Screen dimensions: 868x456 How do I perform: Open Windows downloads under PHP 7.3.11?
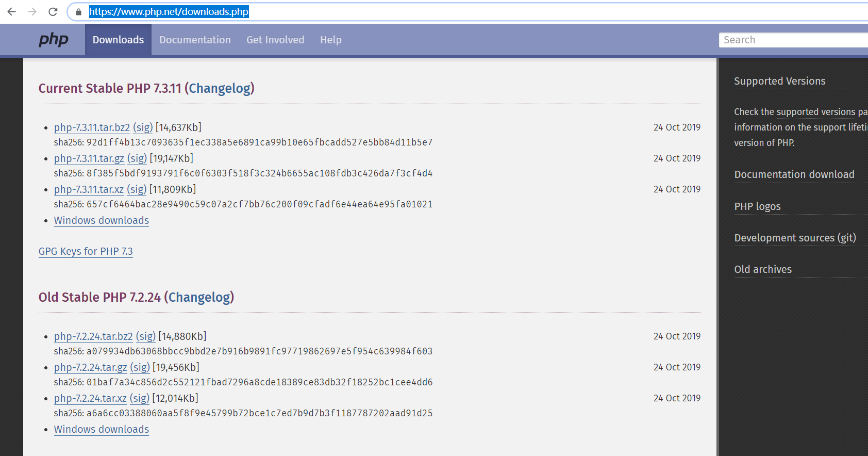(x=102, y=220)
